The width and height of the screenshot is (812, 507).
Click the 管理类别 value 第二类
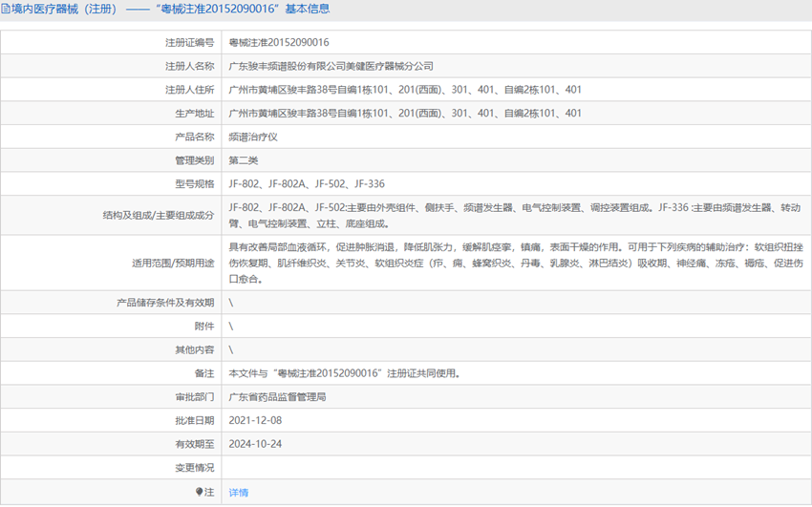pyautogui.click(x=244, y=160)
